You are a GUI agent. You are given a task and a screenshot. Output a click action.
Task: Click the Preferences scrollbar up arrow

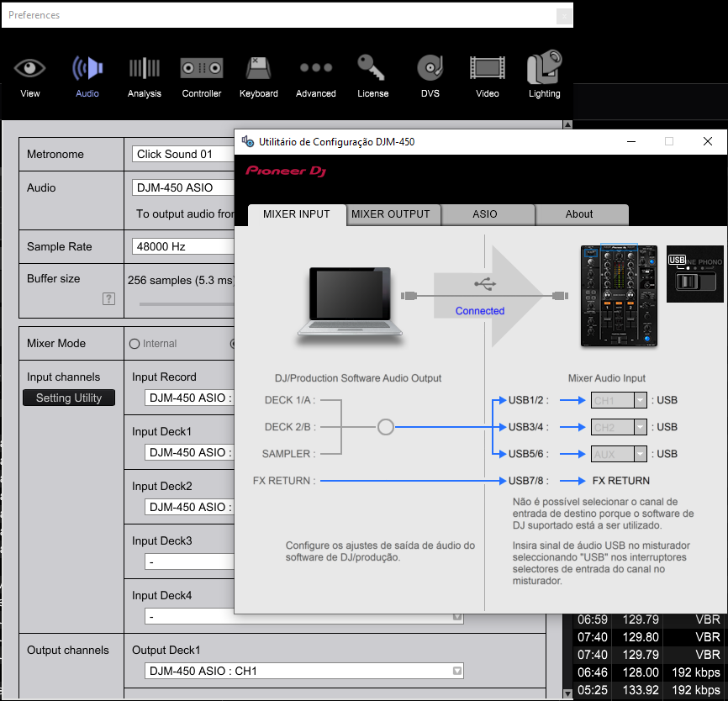567,124
